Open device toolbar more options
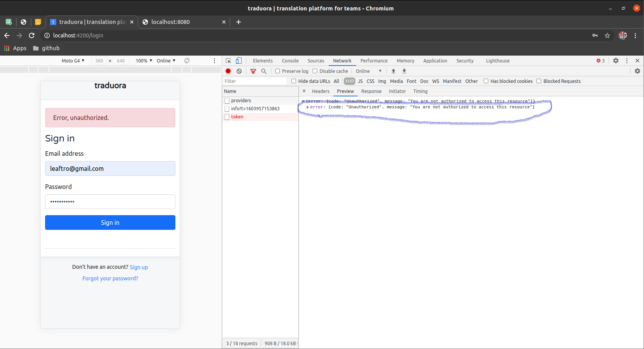 pyautogui.click(x=215, y=61)
